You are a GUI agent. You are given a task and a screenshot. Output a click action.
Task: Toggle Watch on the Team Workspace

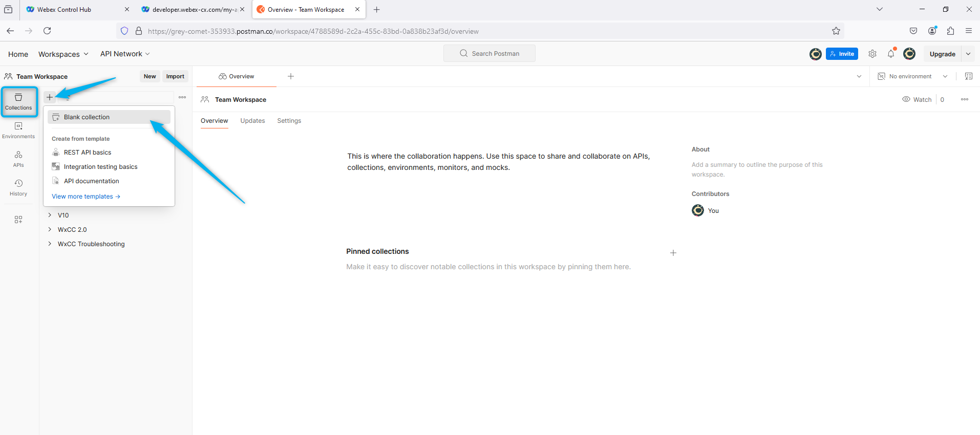point(917,99)
